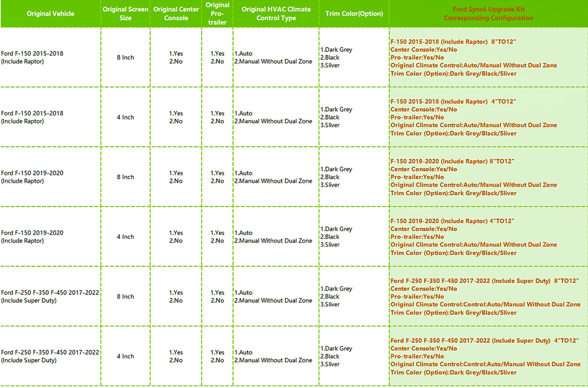
Task: Select 4 Inch in the F-150 2019-2020 row
Action: pos(125,237)
